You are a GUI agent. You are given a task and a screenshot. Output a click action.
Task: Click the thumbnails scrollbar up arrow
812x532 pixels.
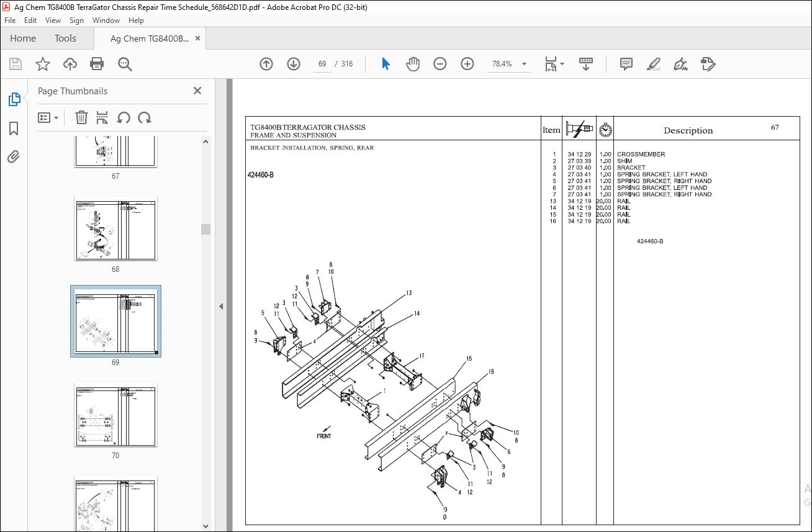point(206,142)
